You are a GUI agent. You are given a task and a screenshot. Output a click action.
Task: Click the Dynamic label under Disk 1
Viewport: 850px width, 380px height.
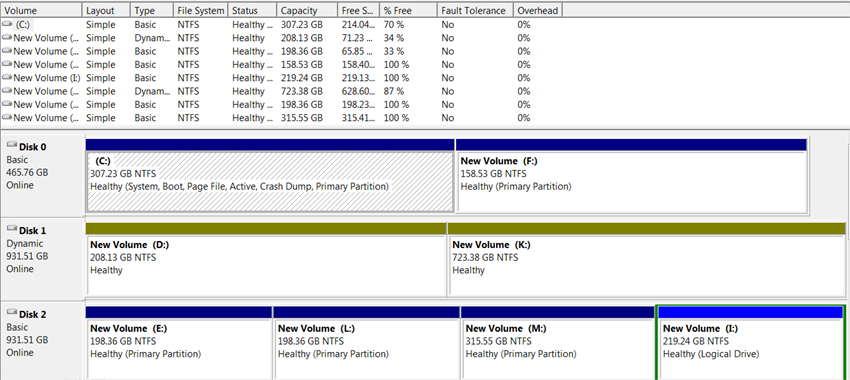pyautogui.click(x=25, y=243)
